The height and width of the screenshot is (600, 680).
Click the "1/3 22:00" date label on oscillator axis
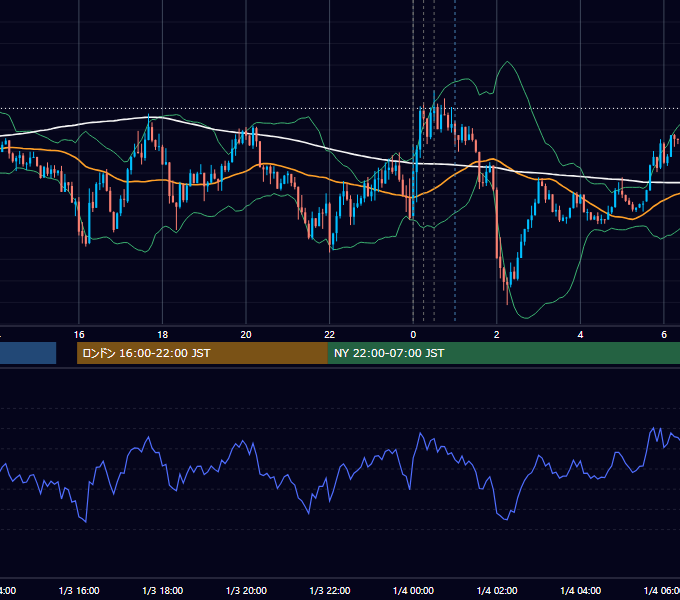pos(330,590)
